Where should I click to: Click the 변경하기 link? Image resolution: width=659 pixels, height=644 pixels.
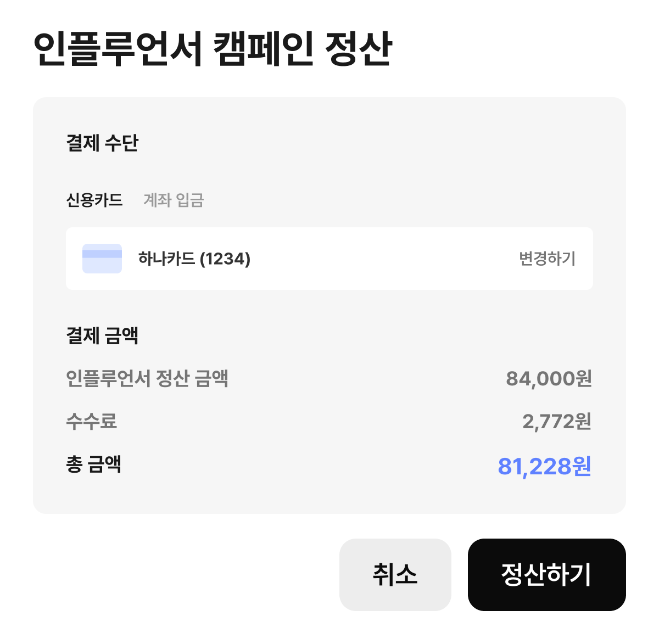click(x=547, y=259)
